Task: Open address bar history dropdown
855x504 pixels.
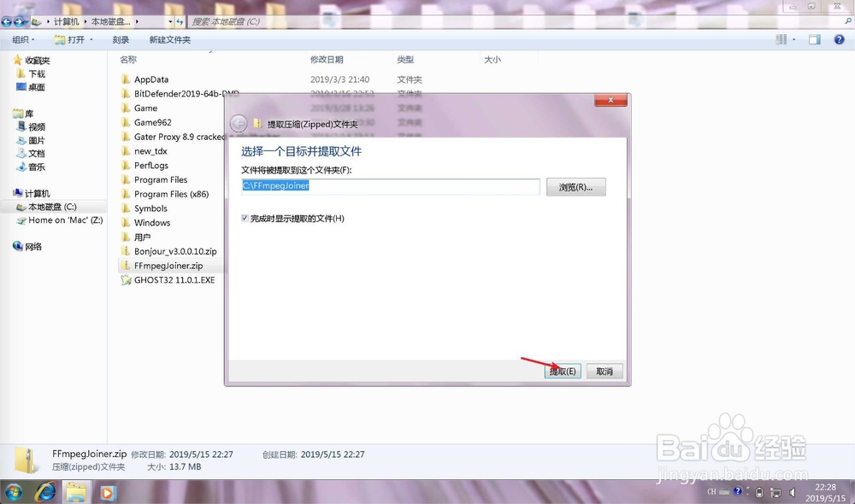Action: (x=170, y=22)
